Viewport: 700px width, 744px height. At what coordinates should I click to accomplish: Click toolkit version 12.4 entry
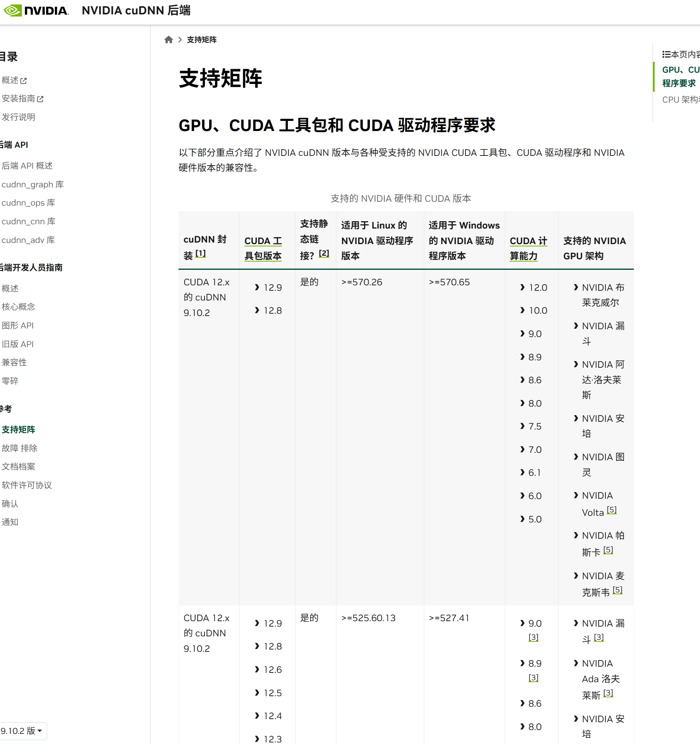(273, 716)
